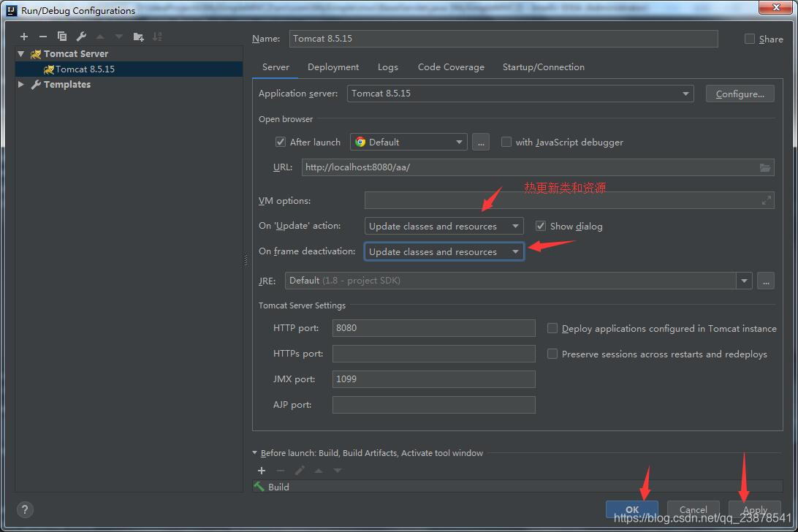Click the HTTP port field
Viewport: 798px width, 532px height.
tap(433, 328)
